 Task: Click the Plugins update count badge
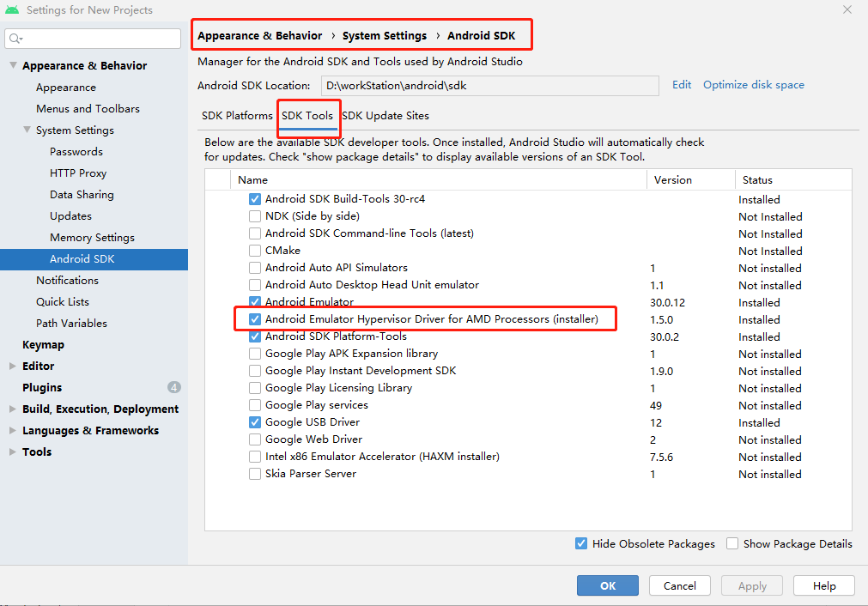pos(173,387)
